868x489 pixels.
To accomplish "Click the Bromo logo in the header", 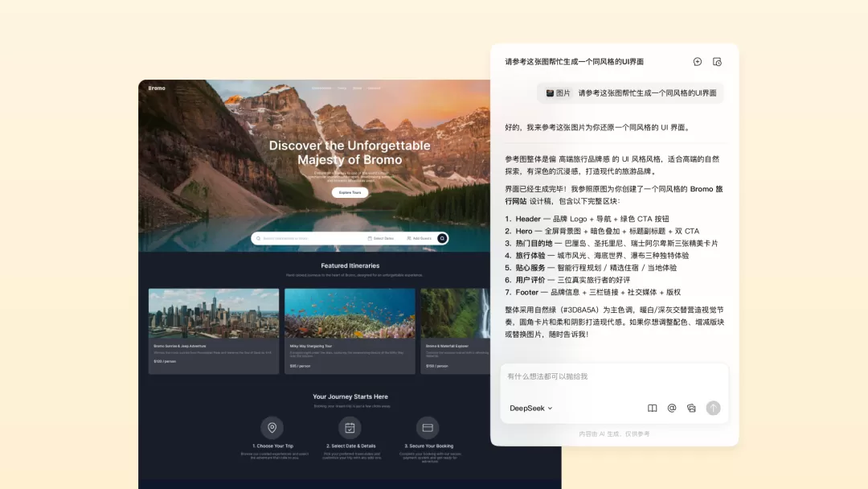I will (157, 88).
